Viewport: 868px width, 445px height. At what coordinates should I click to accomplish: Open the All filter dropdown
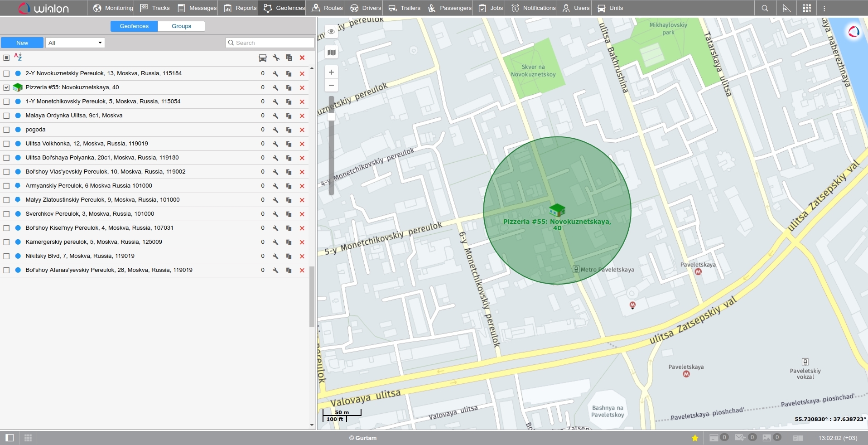(75, 43)
